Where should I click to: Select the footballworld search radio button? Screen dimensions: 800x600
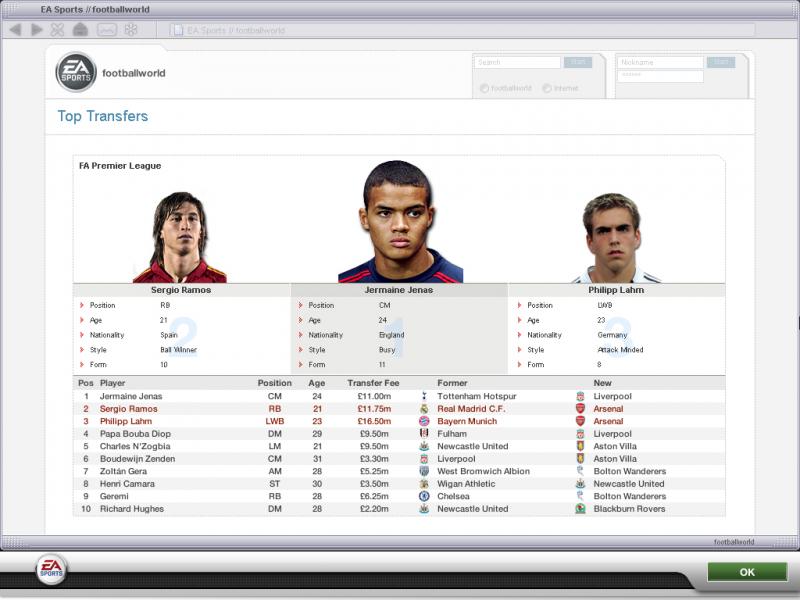(484, 88)
